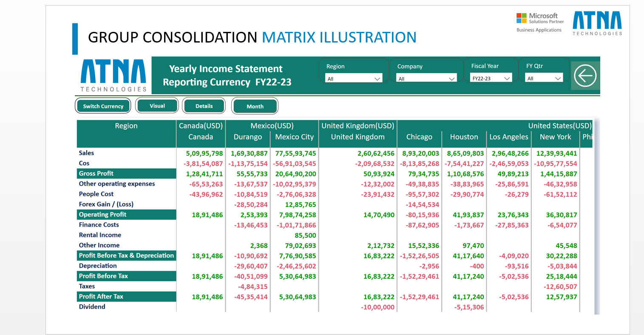Viewport: 644px width, 335px height.
Task: Select the Canada(USD) column group header
Action: click(x=201, y=126)
